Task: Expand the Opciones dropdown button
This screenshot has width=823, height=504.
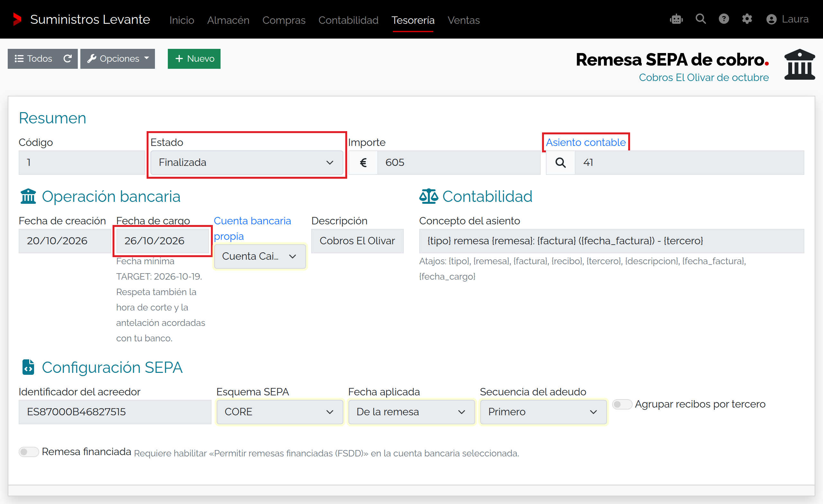Action: (x=118, y=59)
